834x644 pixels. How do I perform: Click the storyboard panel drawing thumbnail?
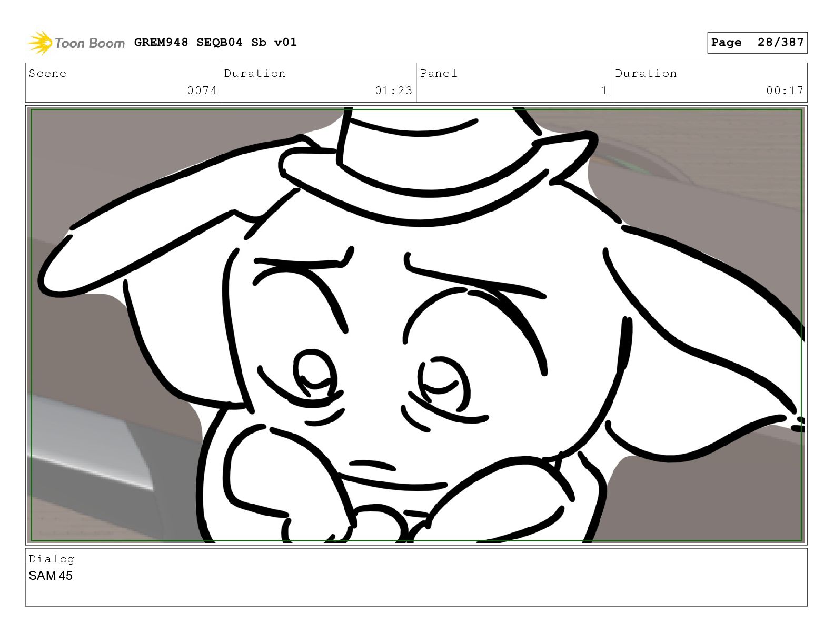[x=416, y=325]
